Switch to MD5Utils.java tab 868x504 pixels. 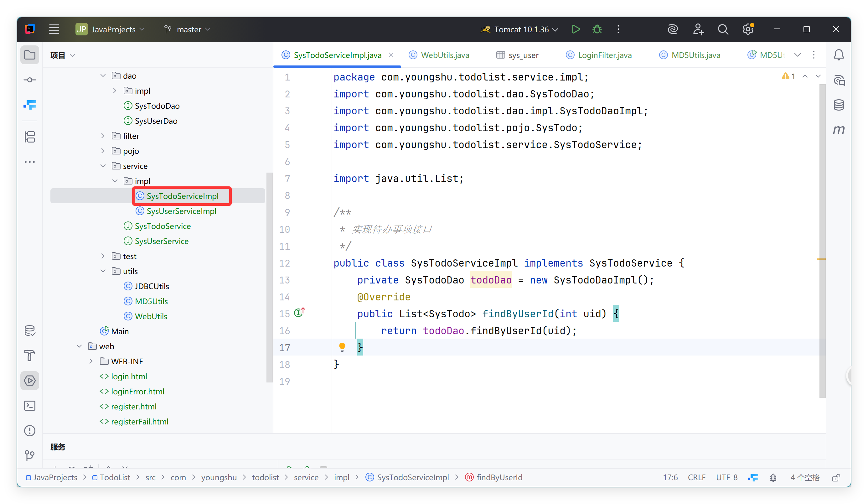690,55
